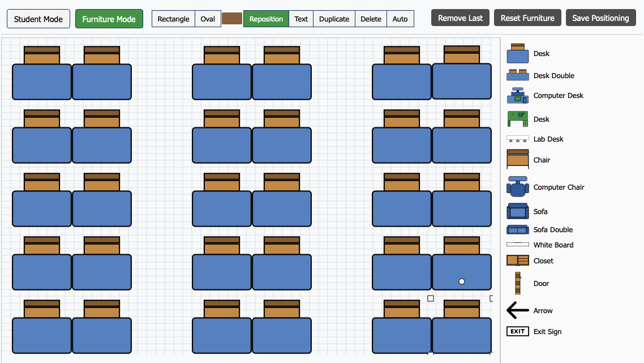Enable the Reposition tool
The width and height of the screenshot is (644, 363).
(266, 19)
